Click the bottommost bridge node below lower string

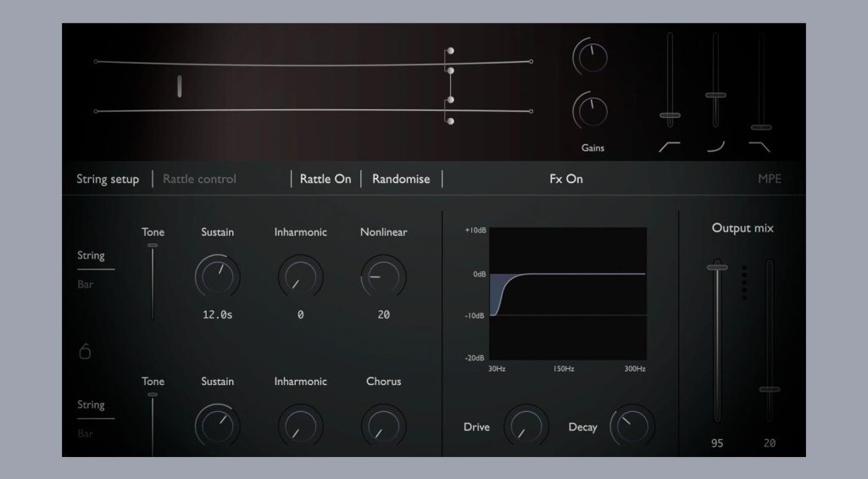coord(451,121)
